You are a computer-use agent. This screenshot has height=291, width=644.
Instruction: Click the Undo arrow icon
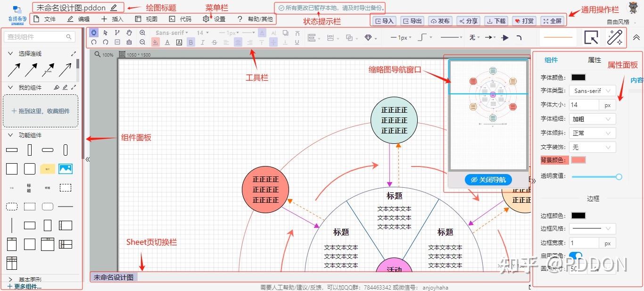point(93,42)
